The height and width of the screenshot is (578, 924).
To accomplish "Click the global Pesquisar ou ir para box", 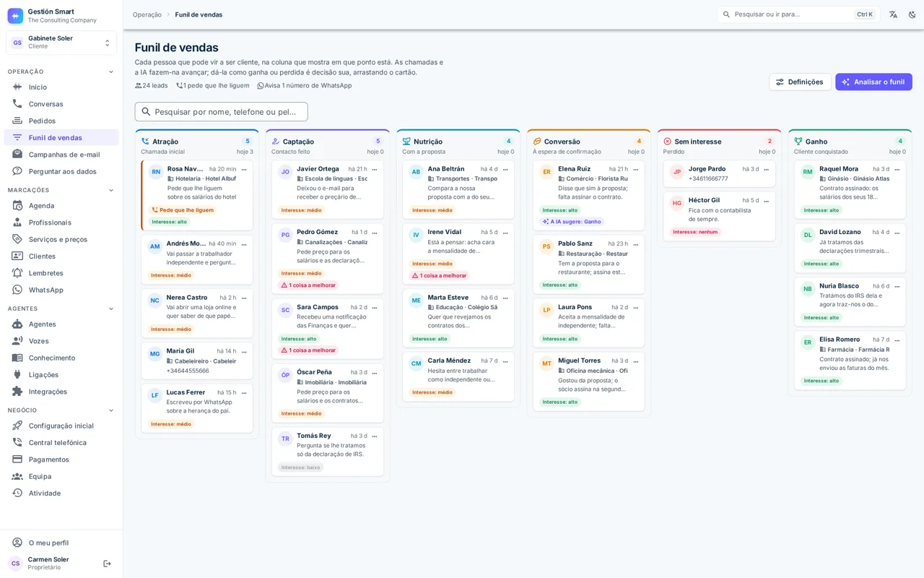I will tap(798, 14).
